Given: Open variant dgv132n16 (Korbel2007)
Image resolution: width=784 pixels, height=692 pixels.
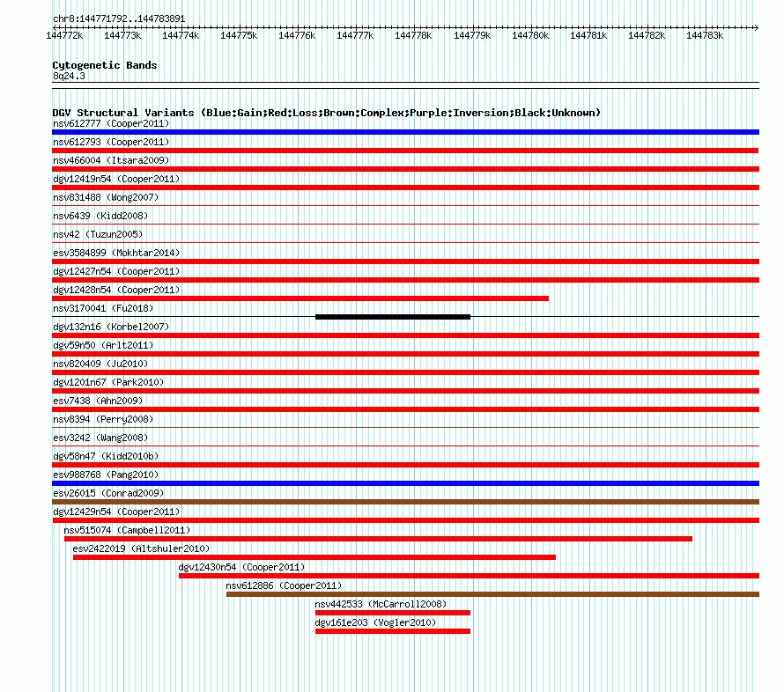Looking at the screenshot, I should 111,327.
